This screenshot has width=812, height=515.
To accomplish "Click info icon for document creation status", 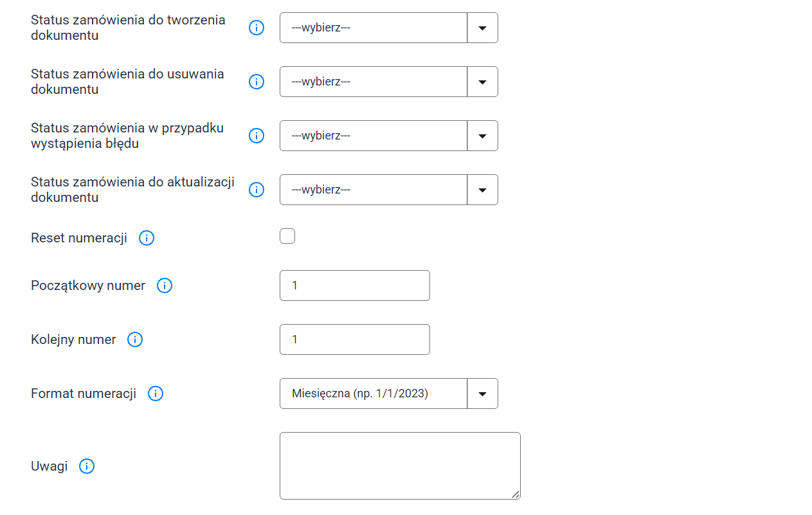I will click(257, 28).
